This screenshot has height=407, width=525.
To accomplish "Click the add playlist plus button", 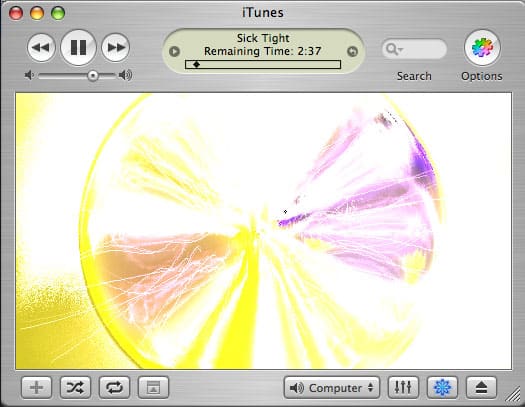I will pos(36,388).
